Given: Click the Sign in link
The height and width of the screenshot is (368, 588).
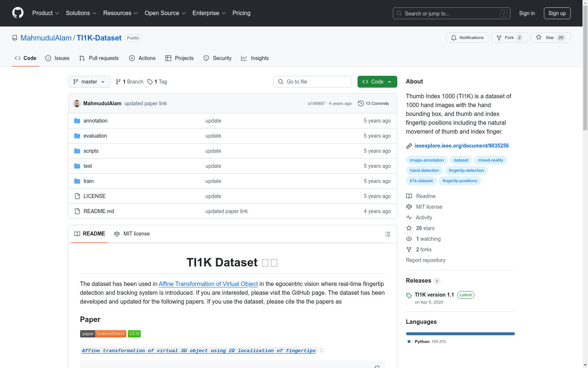Looking at the screenshot, I should pyautogui.click(x=527, y=13).
